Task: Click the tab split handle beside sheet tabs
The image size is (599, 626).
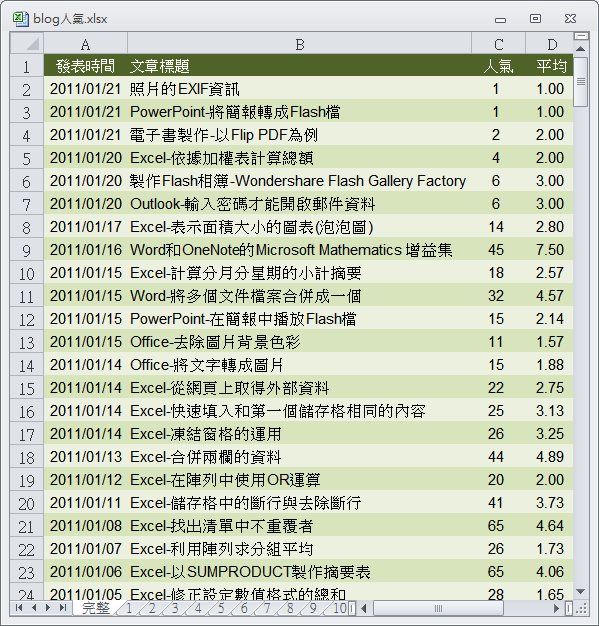Action: 351,608
